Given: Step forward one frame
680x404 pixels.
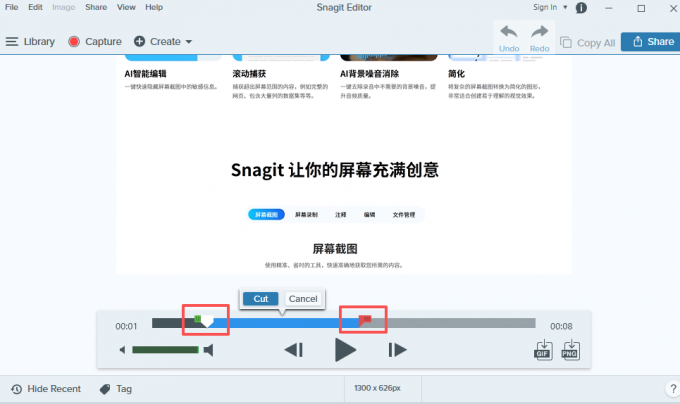Looking at the screenshot, I should (x=397, y=350).
